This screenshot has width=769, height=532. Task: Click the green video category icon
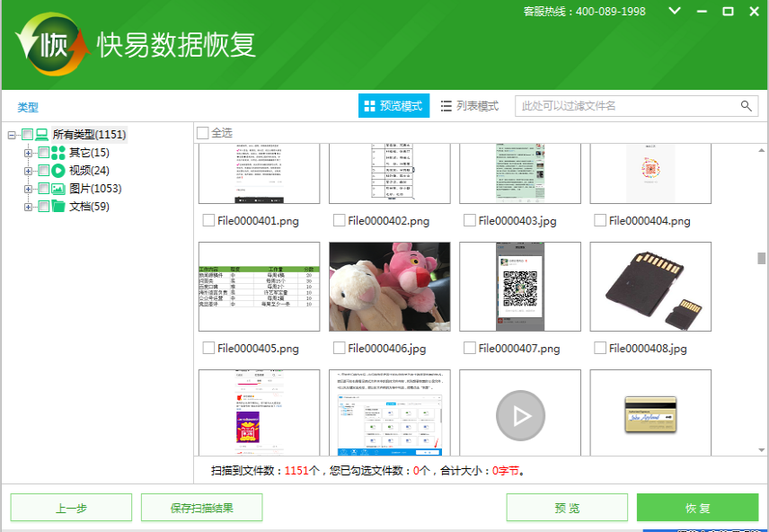point(58,171)
